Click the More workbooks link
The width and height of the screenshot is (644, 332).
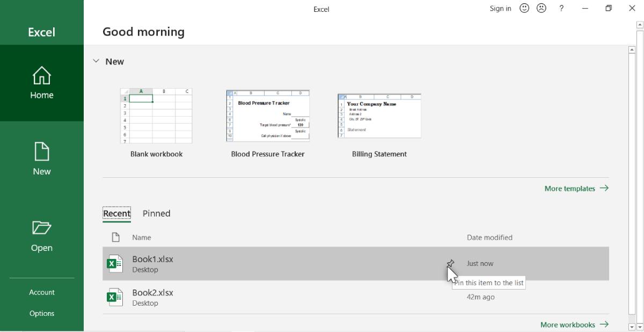coord(574,324)
